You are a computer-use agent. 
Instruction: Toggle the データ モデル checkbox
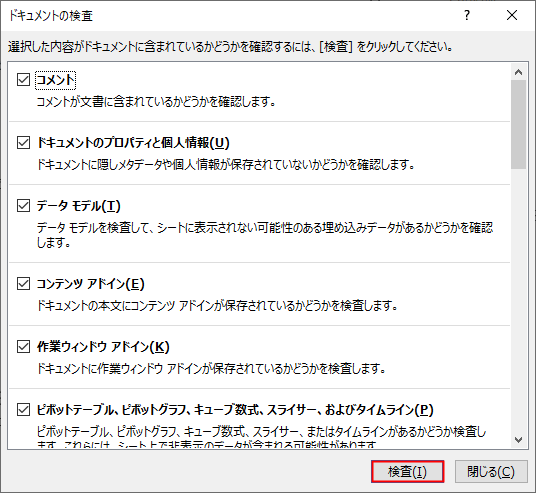pyautogui.click(x=23, y=206)
